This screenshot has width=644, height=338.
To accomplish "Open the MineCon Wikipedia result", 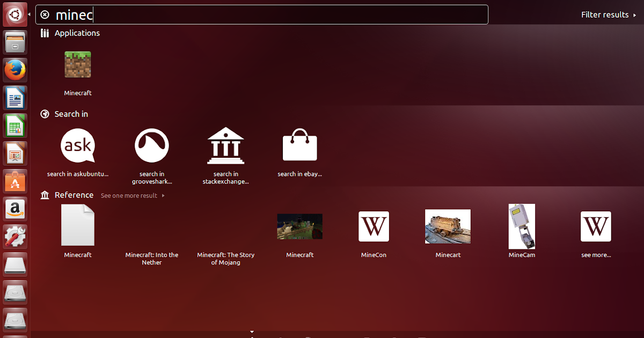I will (x=374, y=226).
